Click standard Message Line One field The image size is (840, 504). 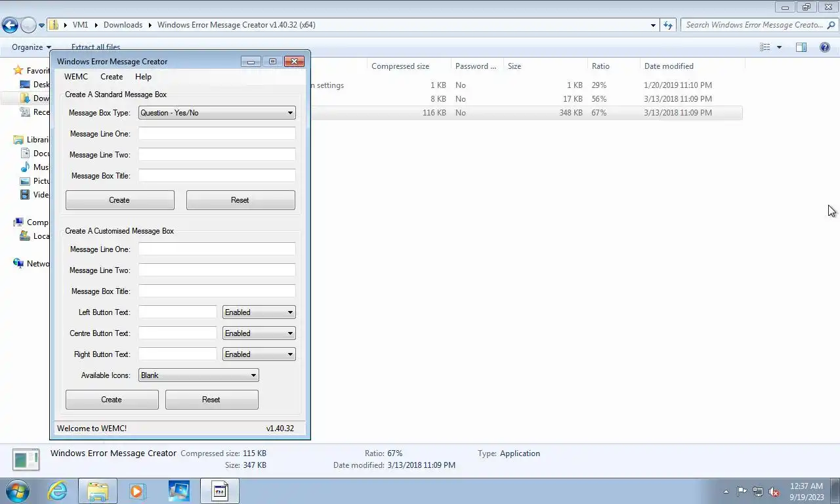[217, 134]
